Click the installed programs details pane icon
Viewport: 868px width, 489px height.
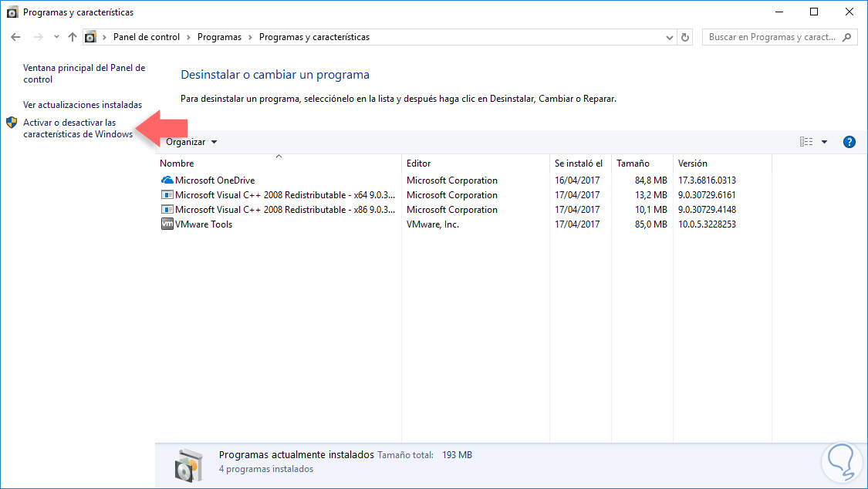pyautogui.click(x=188, y=465)
